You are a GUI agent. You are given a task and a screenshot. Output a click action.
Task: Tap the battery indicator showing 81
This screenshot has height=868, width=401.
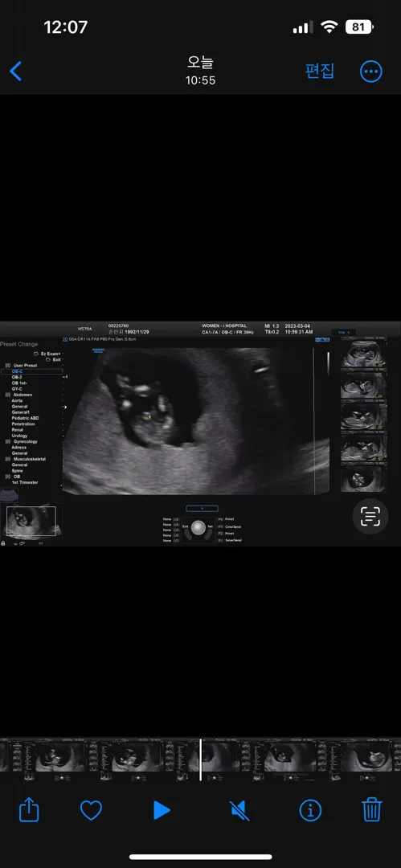[359, 27]
